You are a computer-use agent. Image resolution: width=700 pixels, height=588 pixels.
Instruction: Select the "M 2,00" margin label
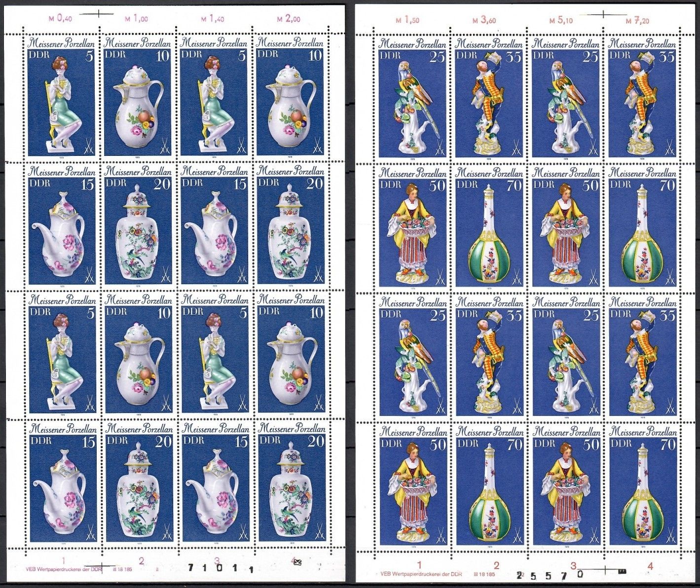click(x=288, y=19)
